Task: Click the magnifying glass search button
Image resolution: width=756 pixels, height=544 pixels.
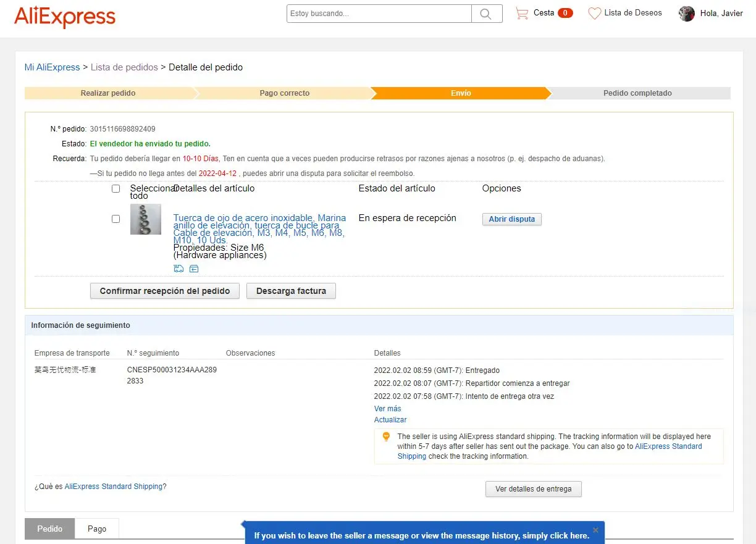Action: (487, 14)
